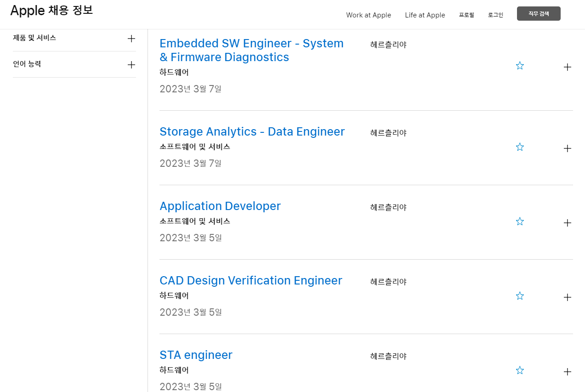
Task: Expand the Storage Analytics - Data Engineer row
Action: [568, 148]
